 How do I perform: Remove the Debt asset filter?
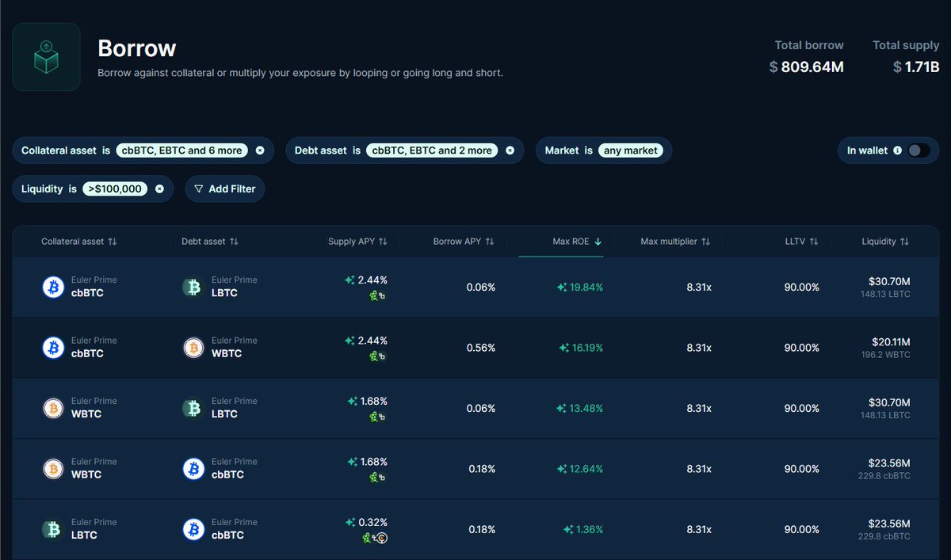click(510, 150)
